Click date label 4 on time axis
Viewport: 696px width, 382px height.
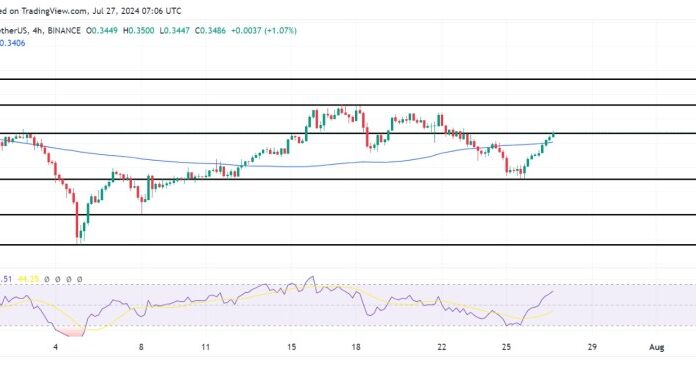55,347
